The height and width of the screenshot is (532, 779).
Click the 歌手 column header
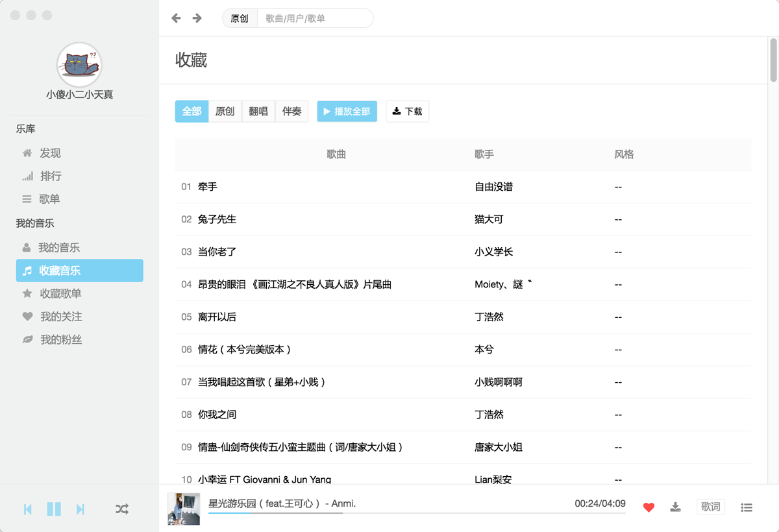(484, 154)
